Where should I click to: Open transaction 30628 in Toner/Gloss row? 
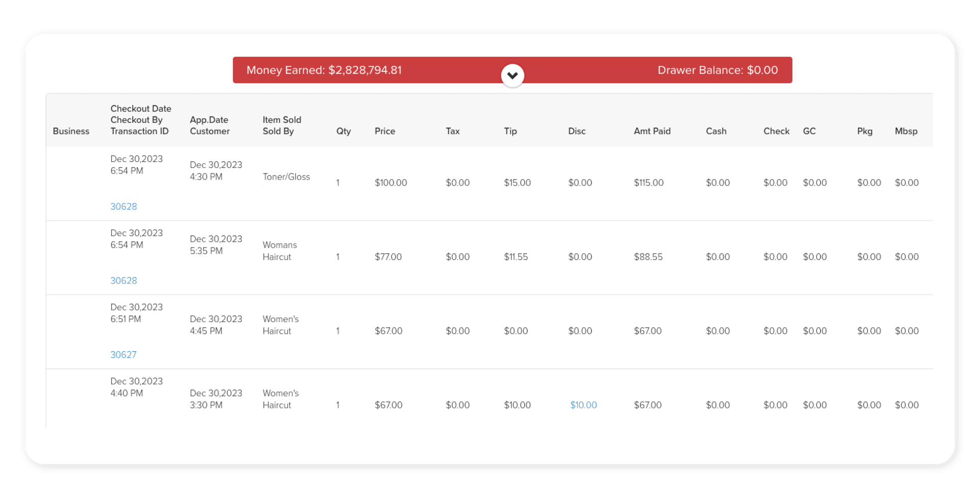124,207
